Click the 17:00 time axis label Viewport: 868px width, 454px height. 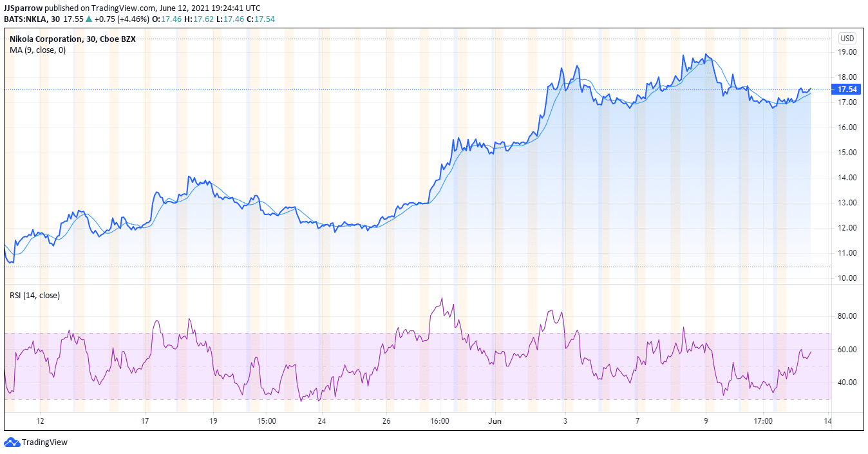pyautogui.click(x=764, y=421)
